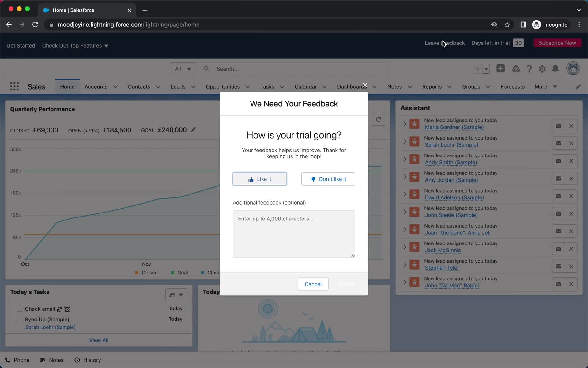Viewport: 588px width, 368px height.
Task: Select the Like it option
Action: [260, 179]
